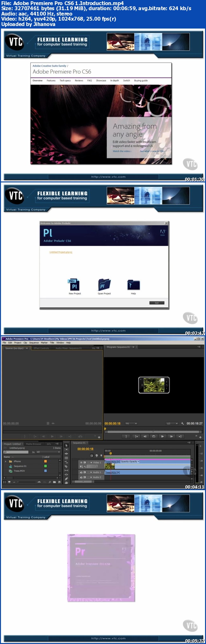The width and height of the screenshot is (206, 644).
Task: Open the Features tab on the Adobe page
Action: [51, 81]
